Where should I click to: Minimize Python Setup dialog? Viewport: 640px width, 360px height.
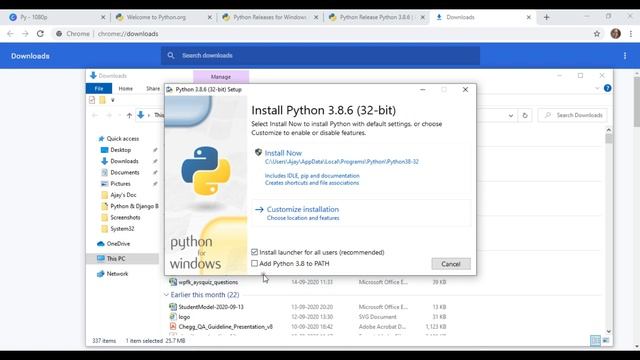423,89
